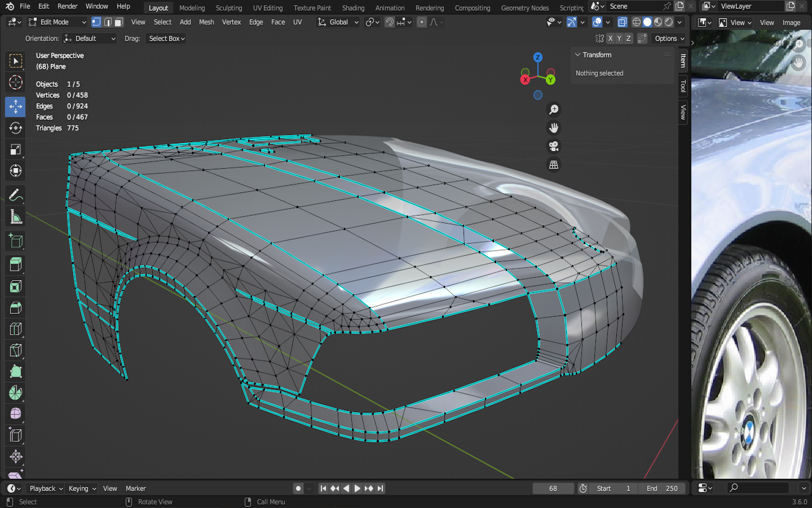Choose the Measure tool
Image resolution: width=812 pixels, height=508 pixels.
point(15,217)
